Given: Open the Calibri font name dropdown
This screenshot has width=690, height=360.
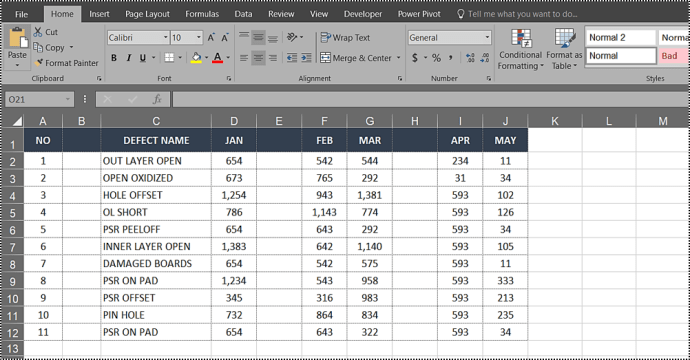Looking at the screenshot, I should pyautogui.click(x=166, y=37).
